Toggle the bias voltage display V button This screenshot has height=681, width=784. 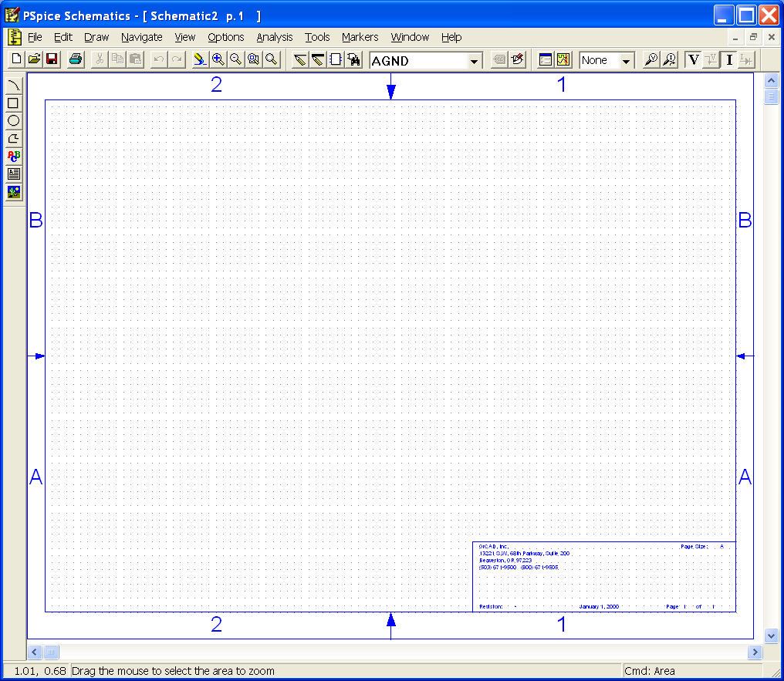click(x=693, y=60)
